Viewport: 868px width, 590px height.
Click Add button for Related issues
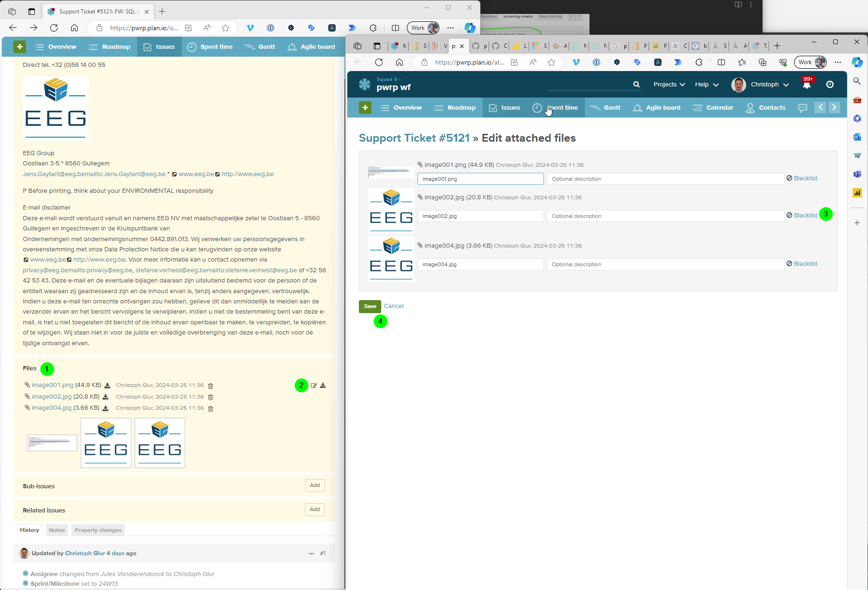pyautogui.click(x=315, y=509)
